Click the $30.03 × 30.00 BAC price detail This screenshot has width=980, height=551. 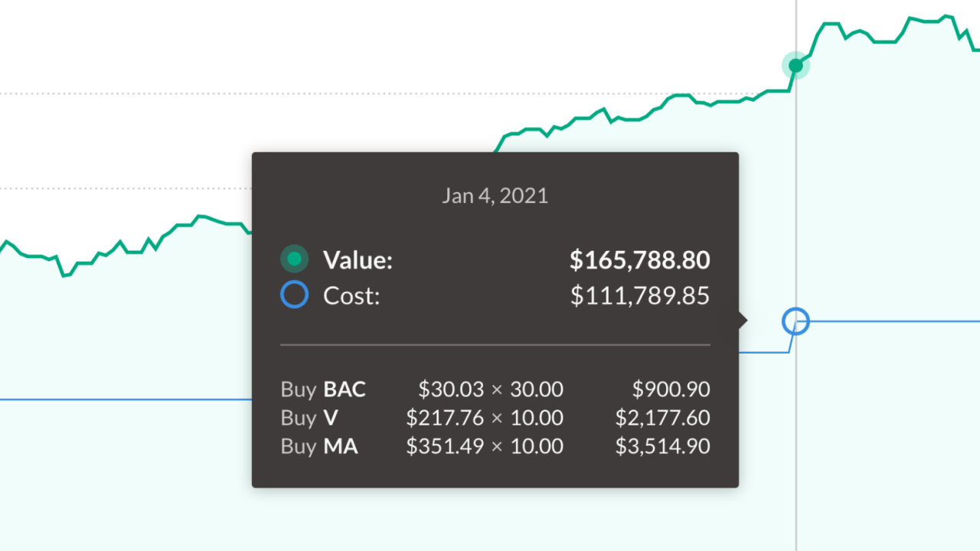point(491,390)
